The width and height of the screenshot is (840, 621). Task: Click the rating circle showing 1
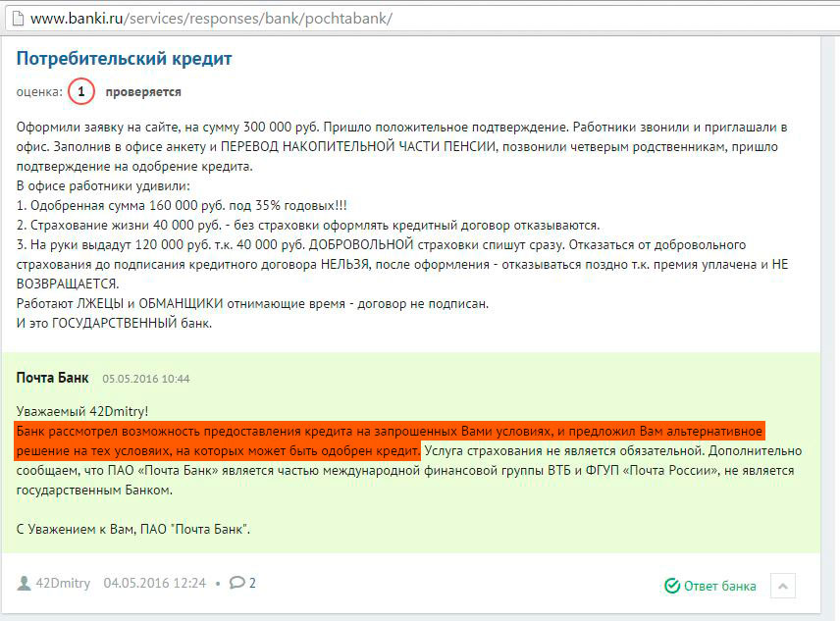(x=80, y=91)
